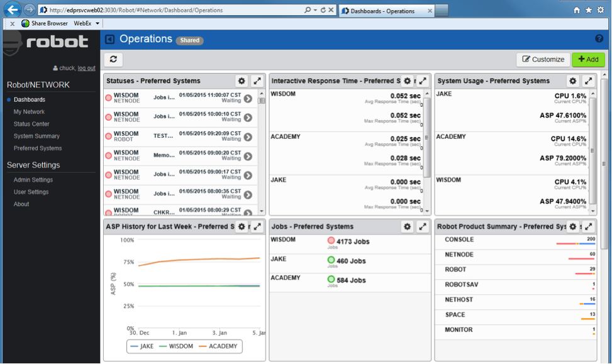This screenshot has height=364, width=612.
Task: Click System Usage panel scrollbar
Action: pos(593,151)
